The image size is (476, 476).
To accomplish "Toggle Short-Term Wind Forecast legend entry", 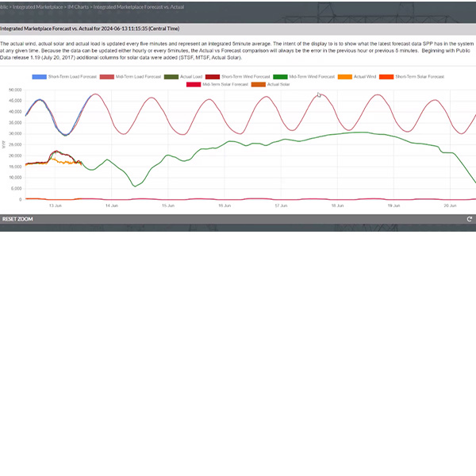I will (236, 77).
